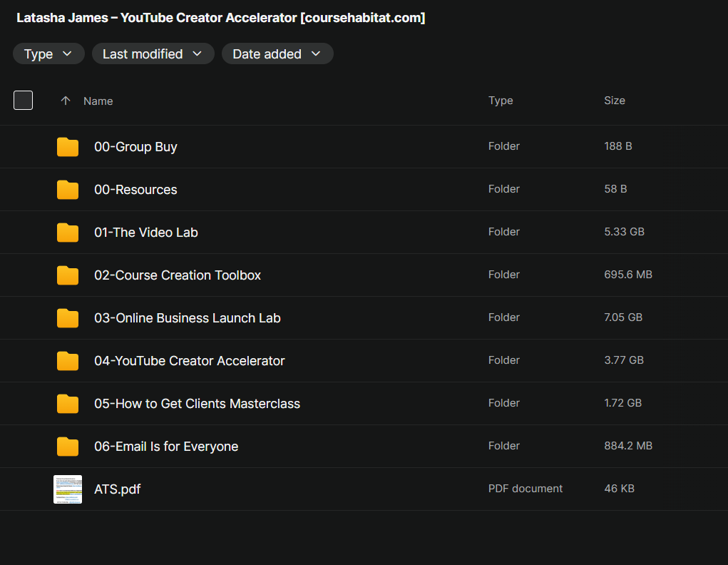Sort by the Size column header
Viewport: 728px width, 565px height.
pos(614,101)
